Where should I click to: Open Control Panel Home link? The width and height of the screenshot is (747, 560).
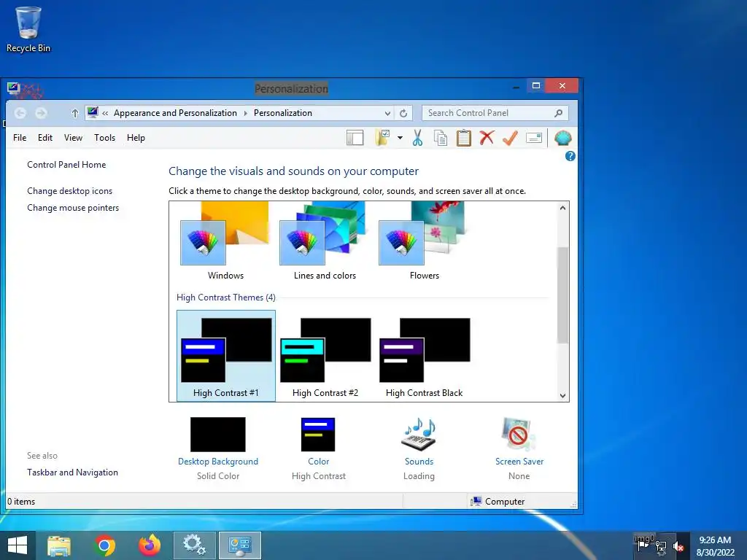(x=66, y=165)
